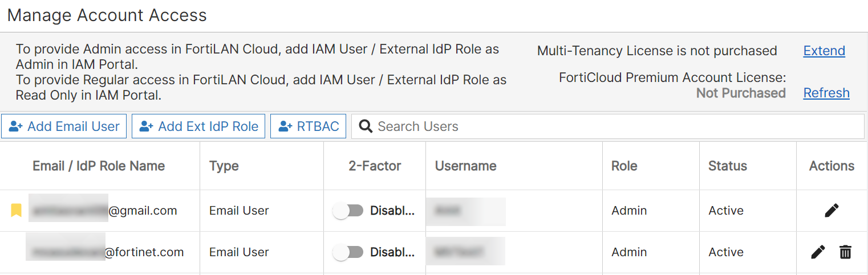Click Admin role in the gmail.com row

point(629,211)
